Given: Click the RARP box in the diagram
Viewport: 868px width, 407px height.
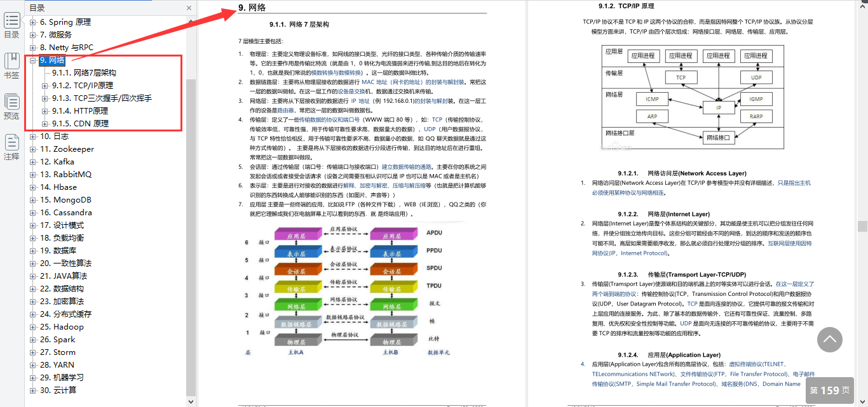Looking at the screenshot, I should tap(756, 116).
